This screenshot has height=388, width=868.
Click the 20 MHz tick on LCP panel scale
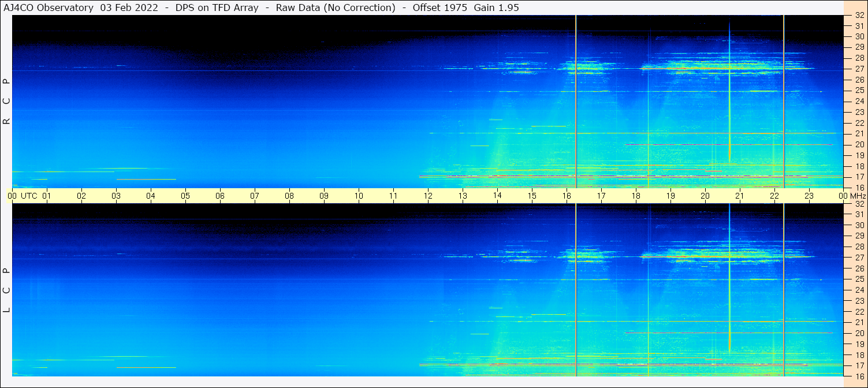[859, 333]
